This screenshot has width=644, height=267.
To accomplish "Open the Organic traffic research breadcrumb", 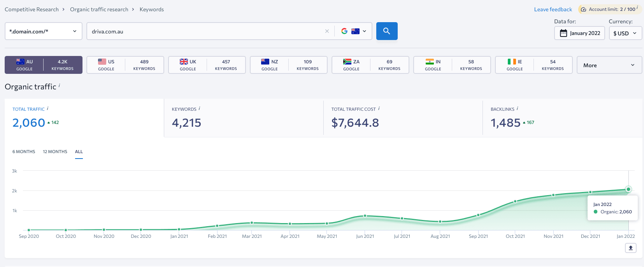I will coord(99,9).
